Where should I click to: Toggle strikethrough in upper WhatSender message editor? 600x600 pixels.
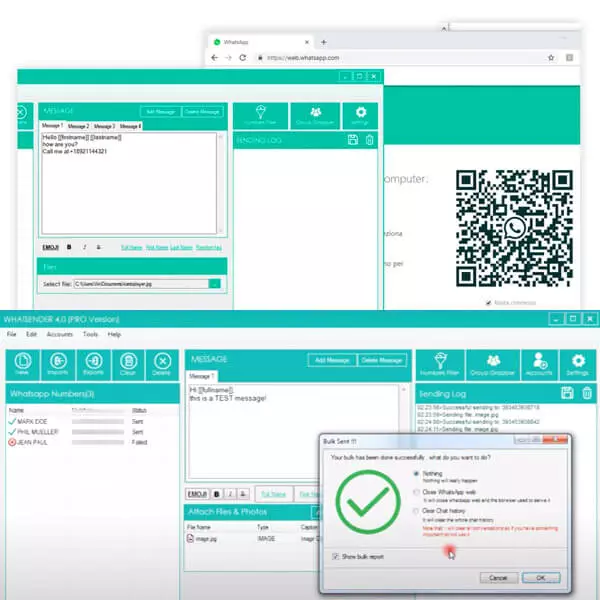pyautogui.click(x=99, y=247)
